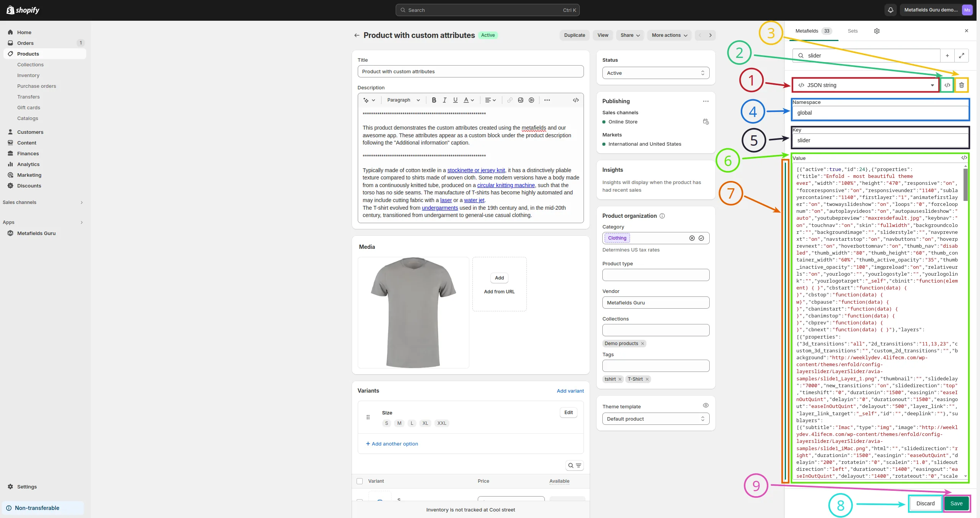Open variant search and filter icon
The width and height of the screenshot is (980, 518).
point(574,465)
